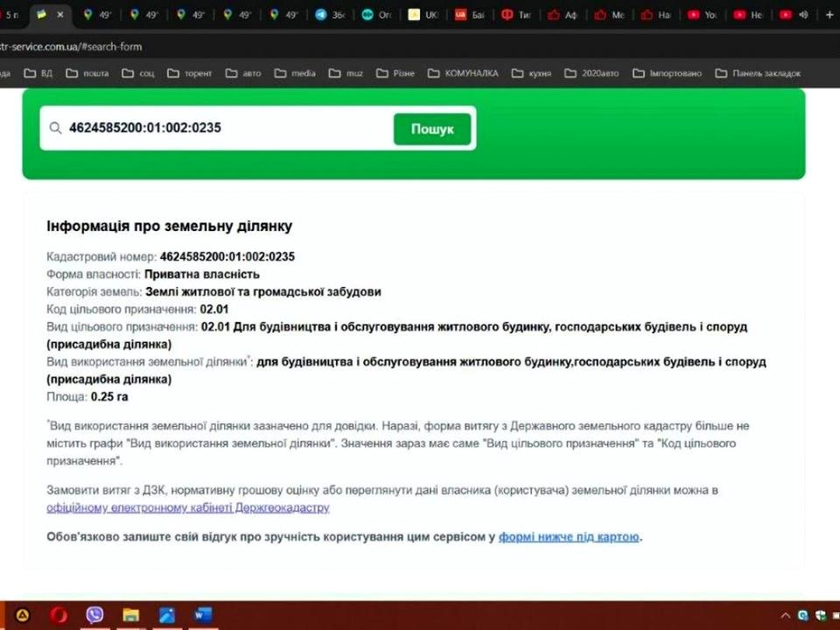Image resolution: width=840 pixels, height=630 pixels.
Task: Open the new tab plus button
Action: click(x=829, y=15)
